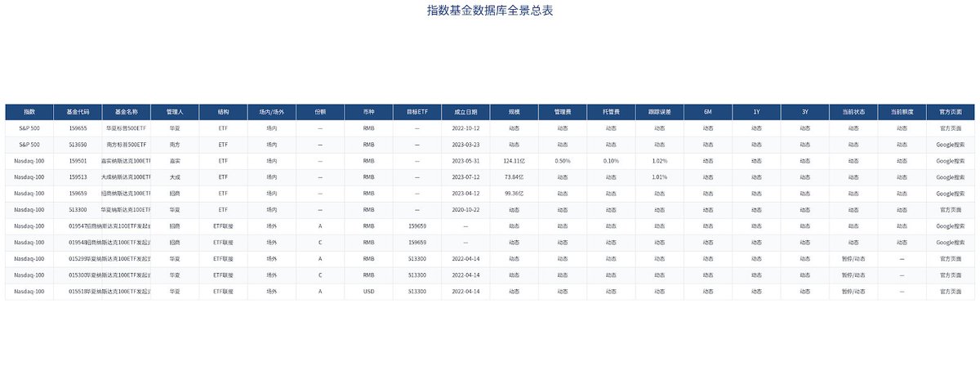980x384 pixels.
Task: Select the 指数基金数据库全景总表 page title
Action: (490, 11)
